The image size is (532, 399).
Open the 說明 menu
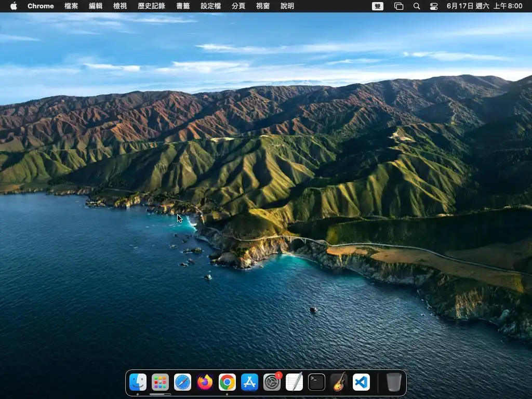coord(287,6)
